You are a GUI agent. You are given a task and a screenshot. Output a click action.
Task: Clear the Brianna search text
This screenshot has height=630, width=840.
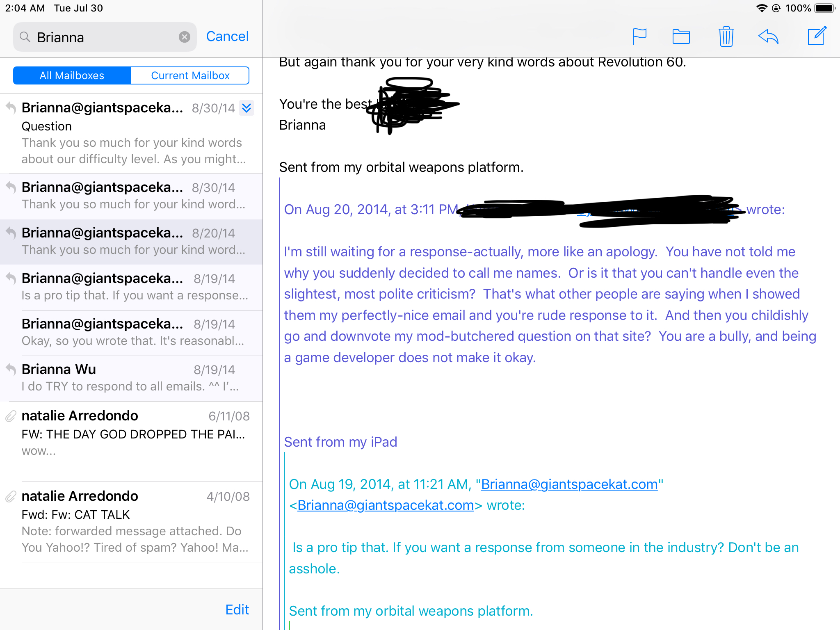coord(185,37)
